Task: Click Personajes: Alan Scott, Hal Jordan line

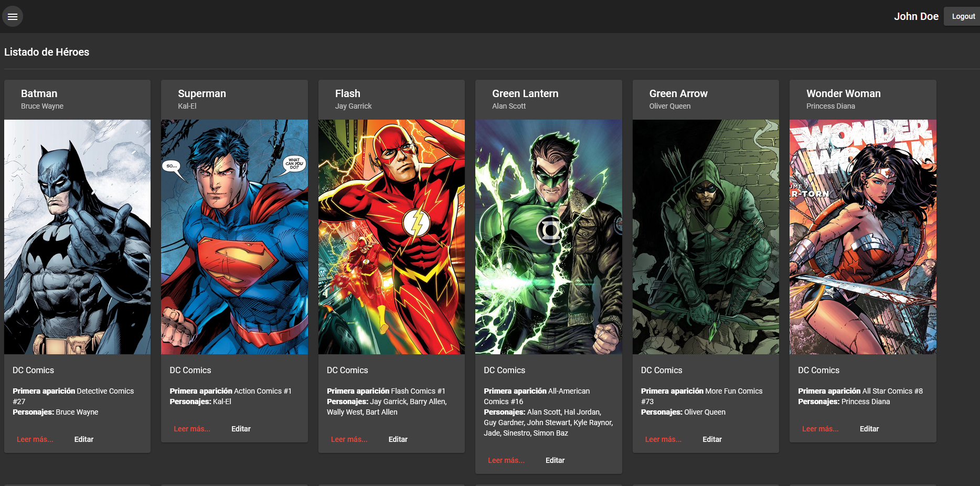Action: (548, 422)
